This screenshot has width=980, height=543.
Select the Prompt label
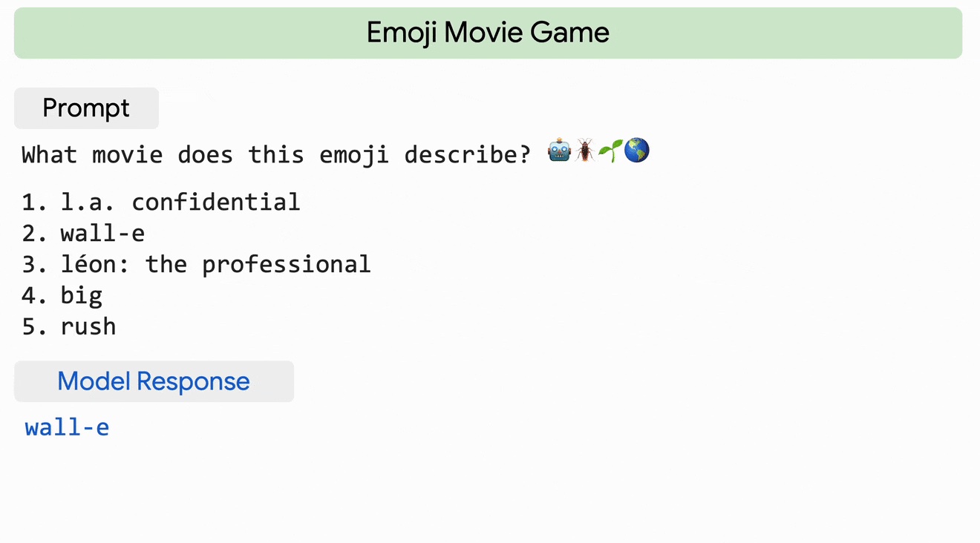(86, 108)
